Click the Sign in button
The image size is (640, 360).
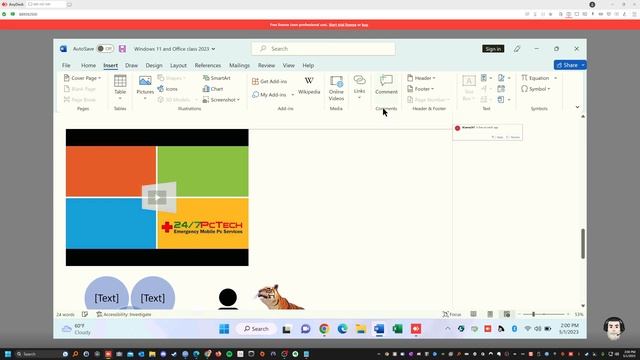tap(493, 49)
